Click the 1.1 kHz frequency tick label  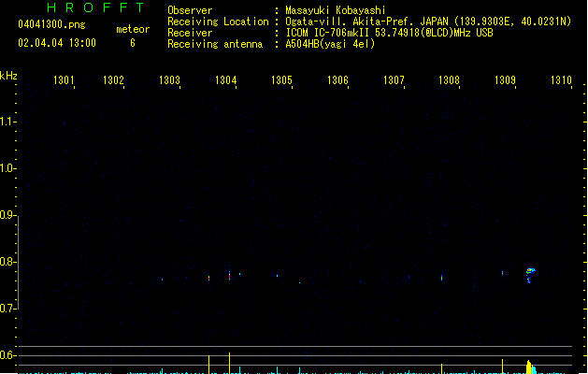7,122
